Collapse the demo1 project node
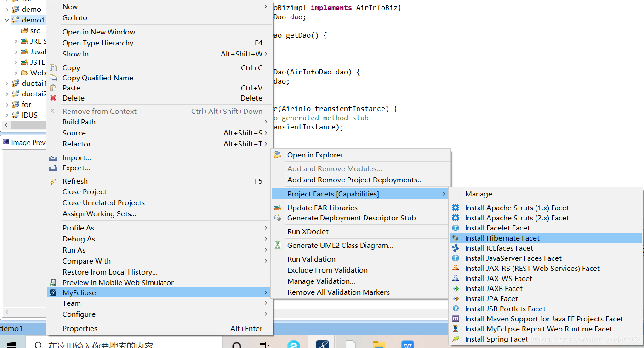The image size is (644, 348). pos(7,20)
